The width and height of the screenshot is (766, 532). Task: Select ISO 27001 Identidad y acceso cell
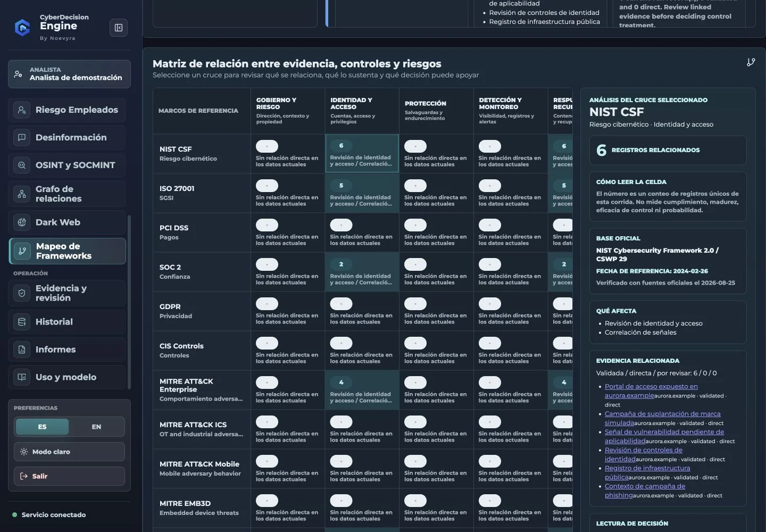362,193
